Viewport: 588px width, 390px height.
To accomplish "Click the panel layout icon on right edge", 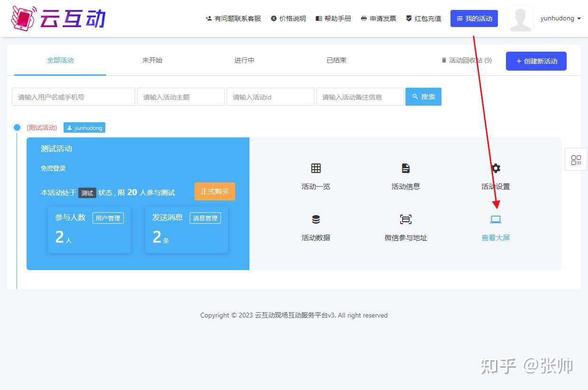I will point(576,160).
